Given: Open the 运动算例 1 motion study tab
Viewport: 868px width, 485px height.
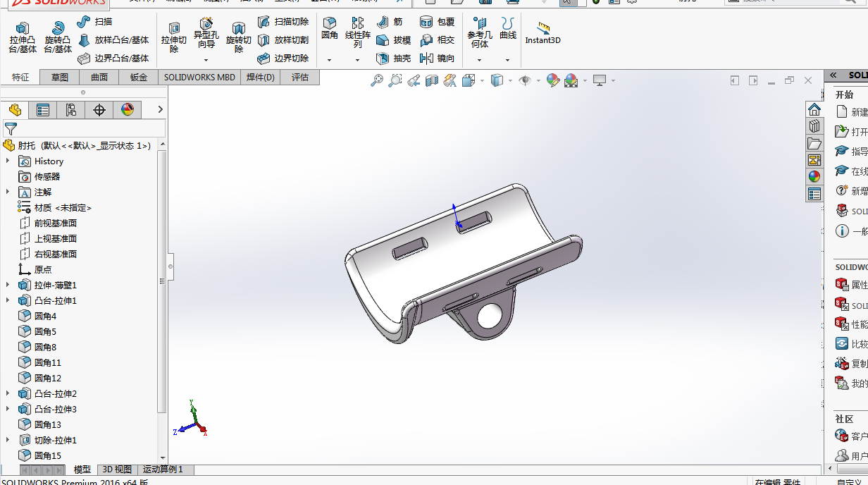Looking at the screenshot, I should 163,469.
